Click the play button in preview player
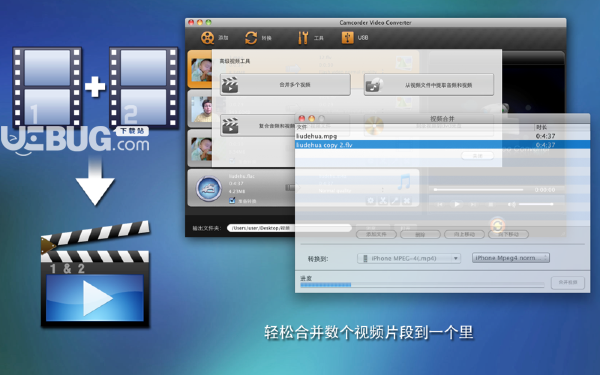The width and height of the screenshot is (600, 375). (457, 204)
